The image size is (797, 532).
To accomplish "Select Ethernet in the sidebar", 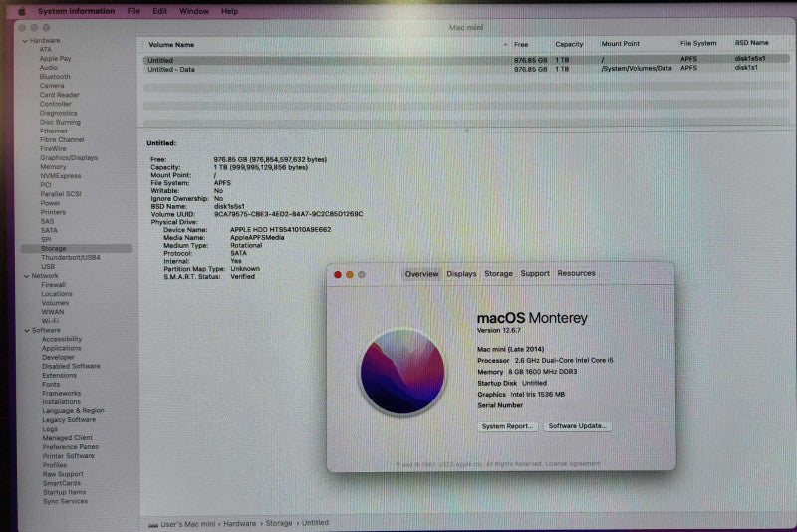I will [54, 132].
